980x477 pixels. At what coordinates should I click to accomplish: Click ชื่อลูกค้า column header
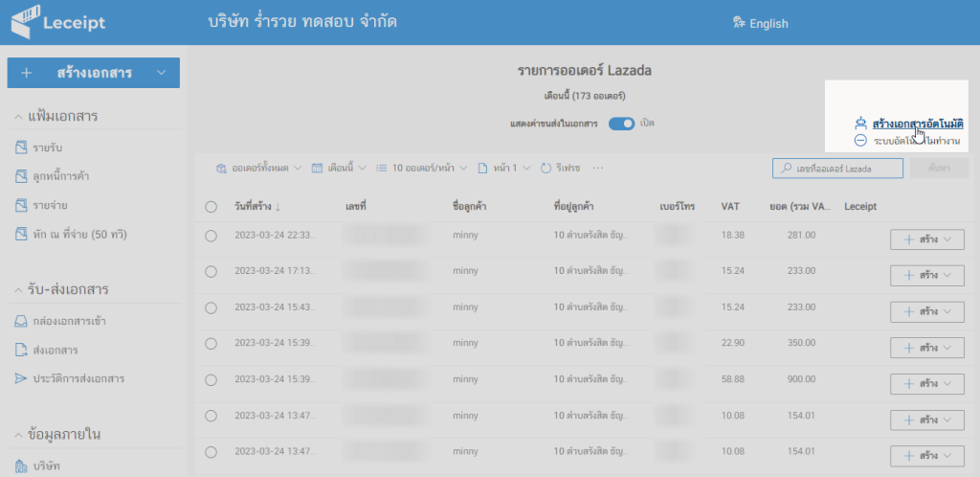(x=469, y=207)
